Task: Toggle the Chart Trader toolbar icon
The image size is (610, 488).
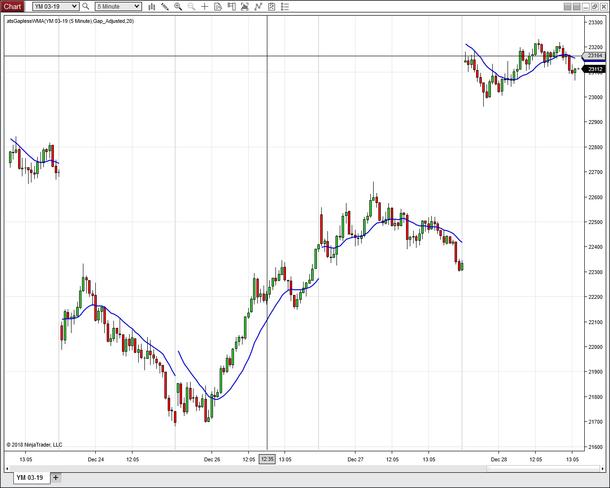Action: pyautogui.click(x=231, y=7)
